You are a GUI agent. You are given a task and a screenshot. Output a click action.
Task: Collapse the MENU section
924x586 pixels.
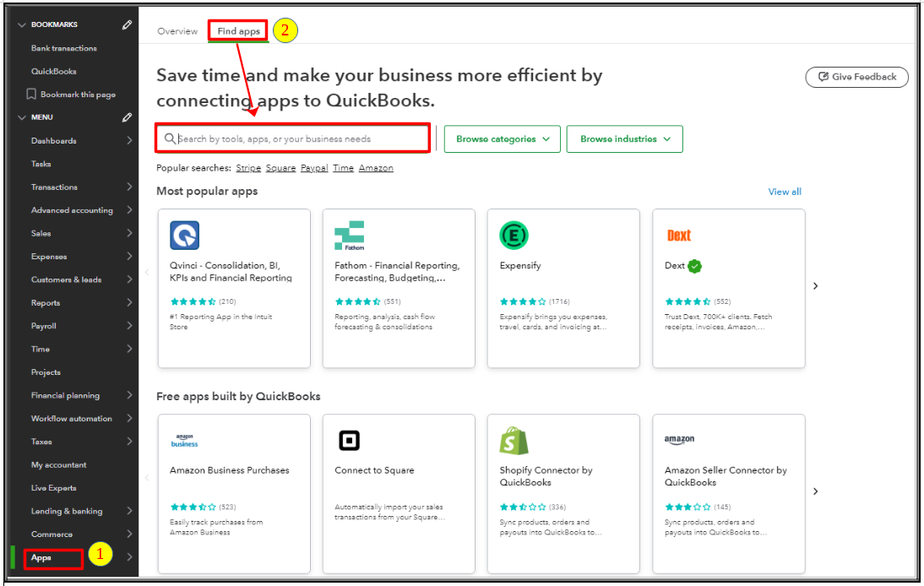[22, 117]
